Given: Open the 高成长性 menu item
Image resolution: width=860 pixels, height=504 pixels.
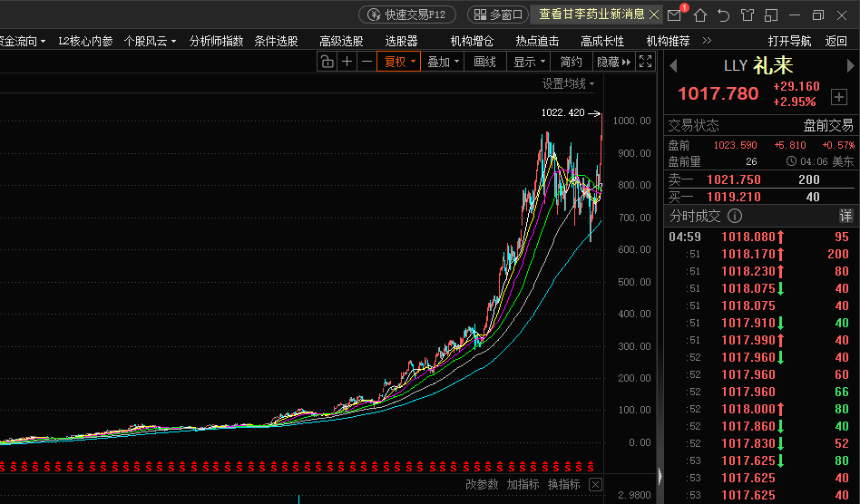Looking at the screenshot, I should point(602,41).
